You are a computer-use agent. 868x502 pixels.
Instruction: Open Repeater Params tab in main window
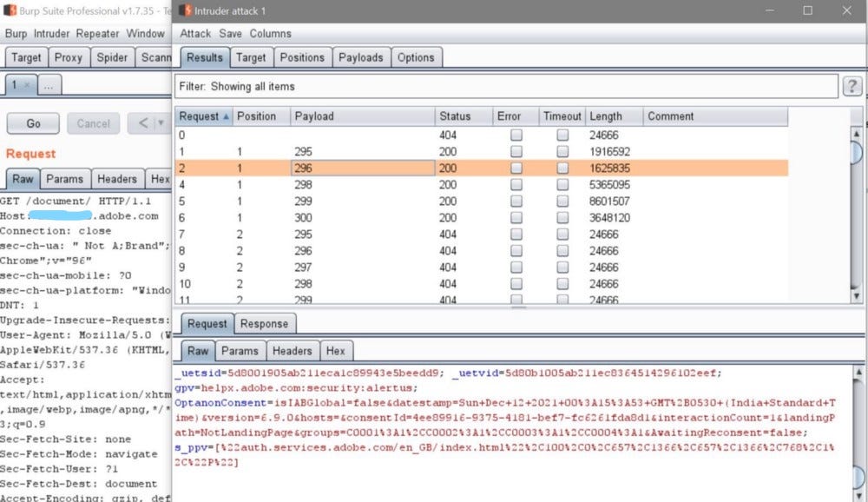click(x=65, y=179)
